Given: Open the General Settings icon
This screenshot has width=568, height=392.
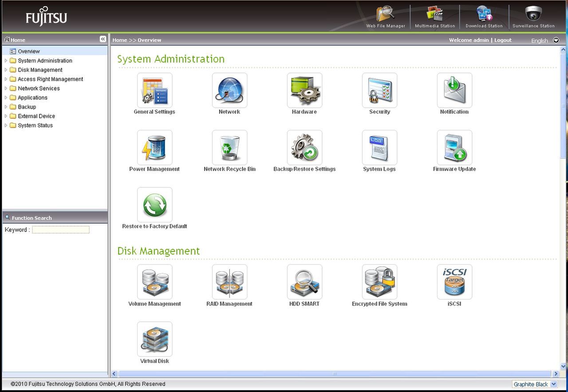Looking at the screenshot, I should 154,90.
